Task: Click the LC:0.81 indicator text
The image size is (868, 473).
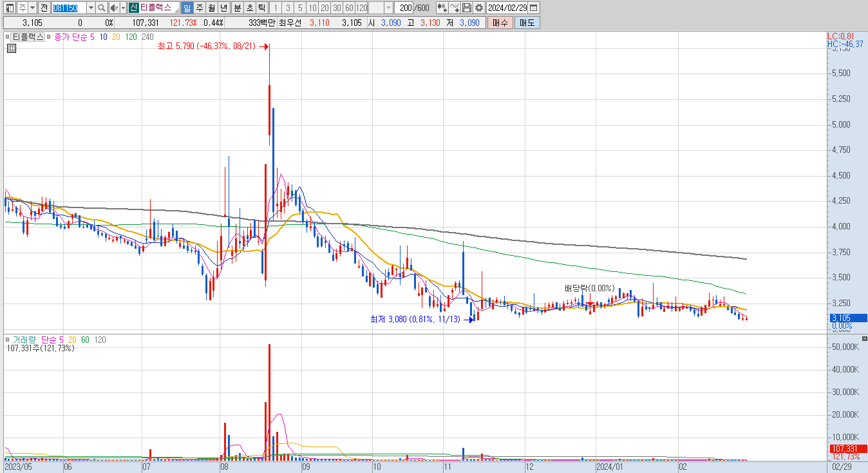Action: [x=841, y=36]
